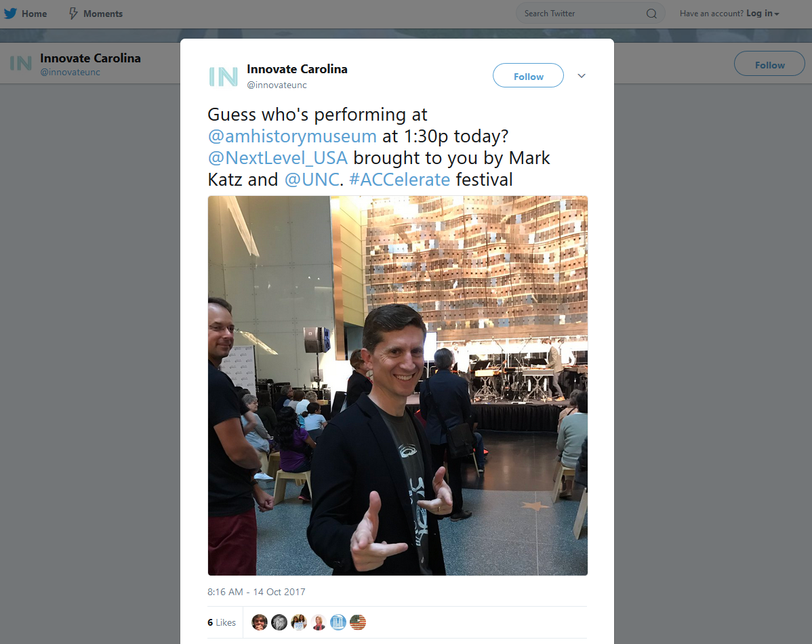Open the Log in dropdown
Image resolution: width=812 pixels, height=644 pixels.
click(x=763, y=14)
